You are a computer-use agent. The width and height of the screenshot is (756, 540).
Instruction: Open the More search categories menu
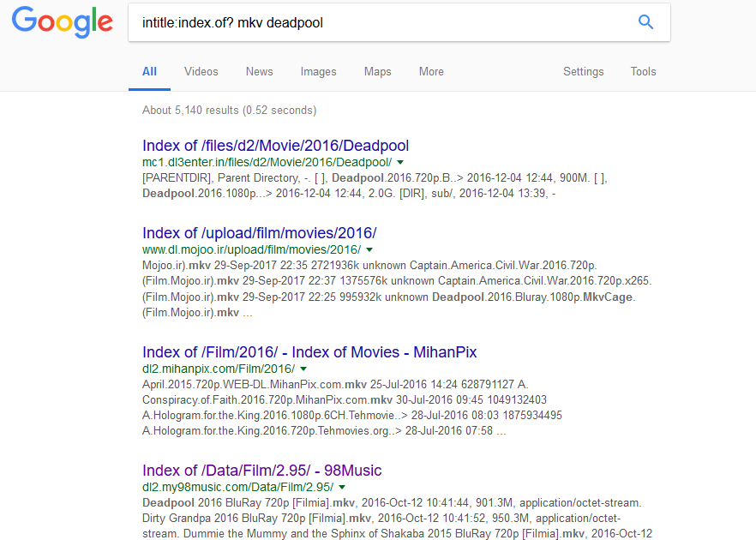(x=431, y=72)
